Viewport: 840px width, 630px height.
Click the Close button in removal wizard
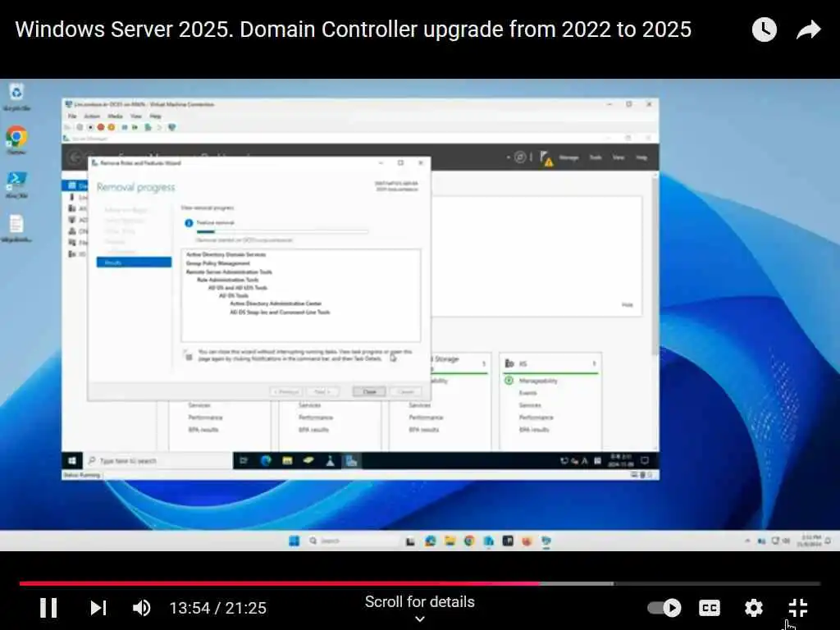click(x=369, y=392)
